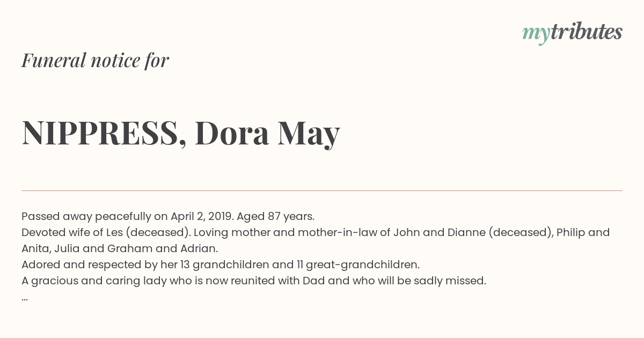
Task: Click the 'Anita, Julia and Graham and Adrian' line
Action: point(120,248)
